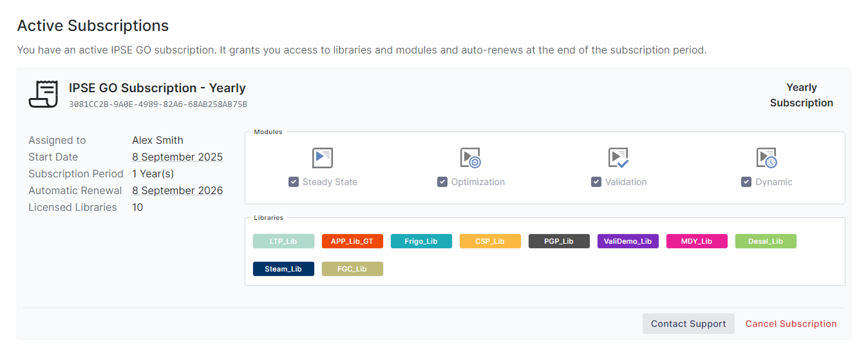Click the Automatic Renewal date 8 September 2026
This screenshot has width=868, height=354.
coord(177,190)
